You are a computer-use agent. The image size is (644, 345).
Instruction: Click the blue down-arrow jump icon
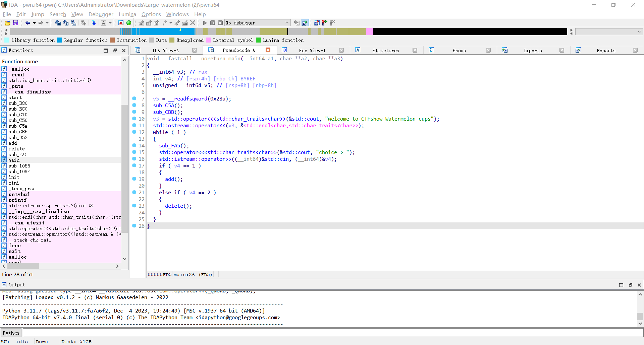pos(94,23)
